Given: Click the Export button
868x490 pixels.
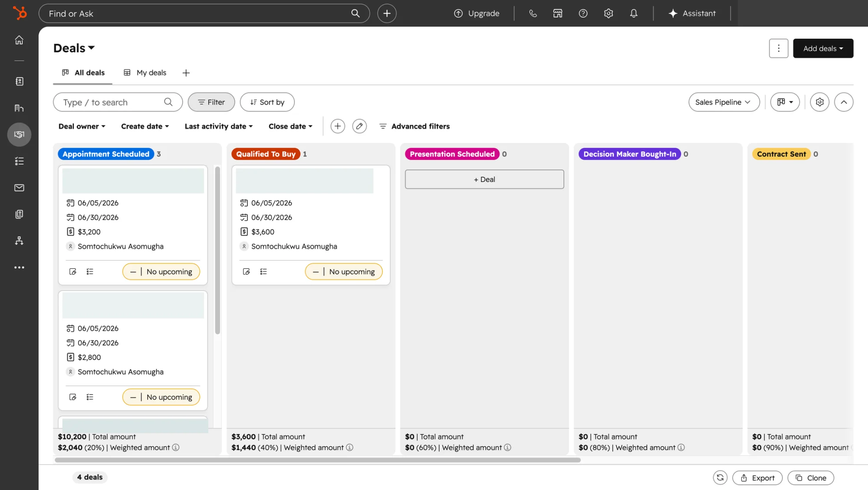Looking at the screenshot, I should 757,478.
